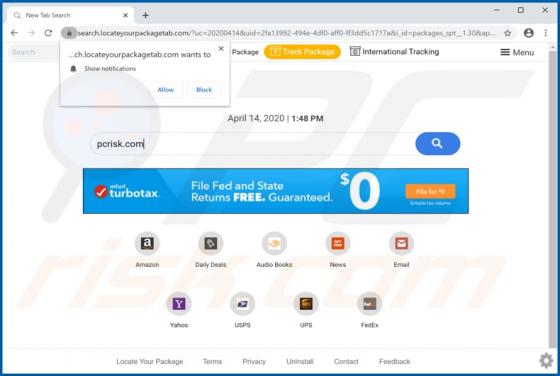This screenshot has width=560, height=376.
Task: Open a new browser tab
Action: click(x=145, y=15)
